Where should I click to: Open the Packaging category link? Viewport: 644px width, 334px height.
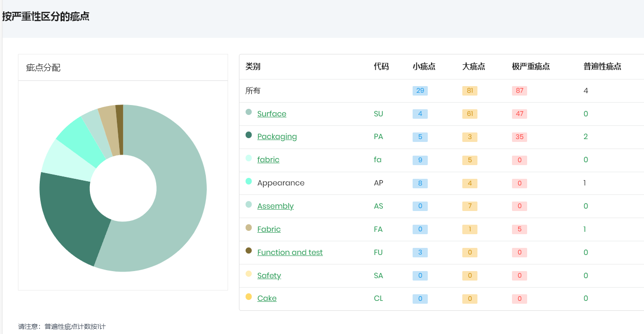click(x=277, y=137)
